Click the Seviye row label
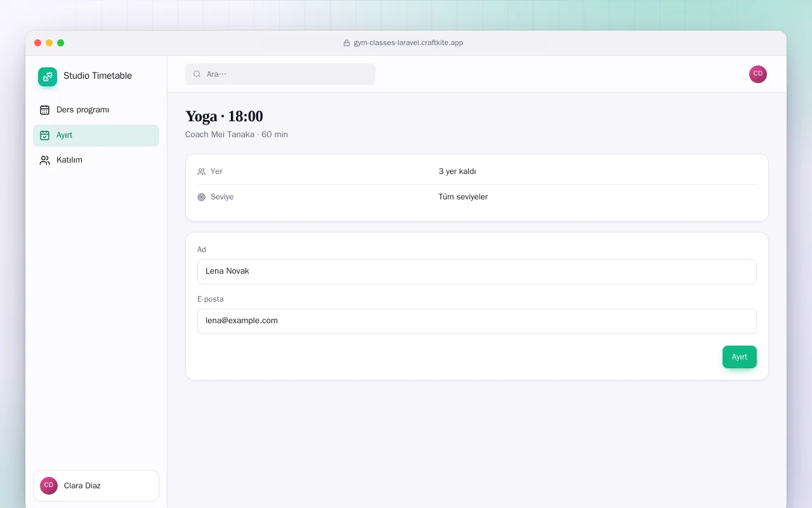This screenshot has width=812, height=508. click(222, 197)
